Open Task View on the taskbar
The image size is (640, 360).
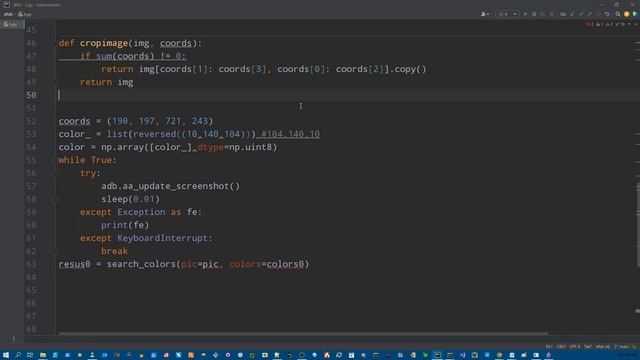pyautogui.click(x=30, y=355)
